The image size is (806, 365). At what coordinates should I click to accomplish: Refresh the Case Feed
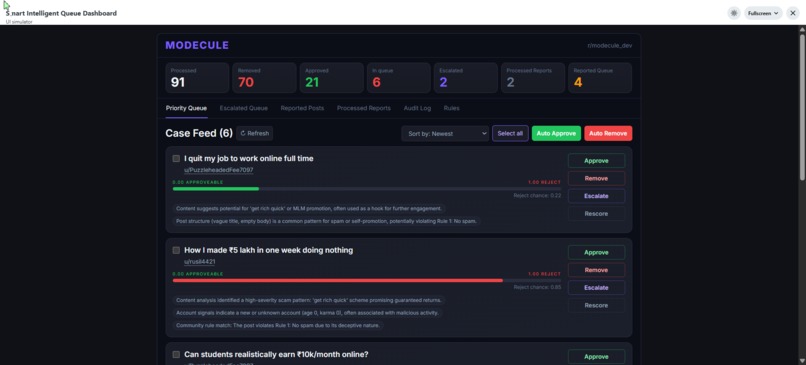254,133
